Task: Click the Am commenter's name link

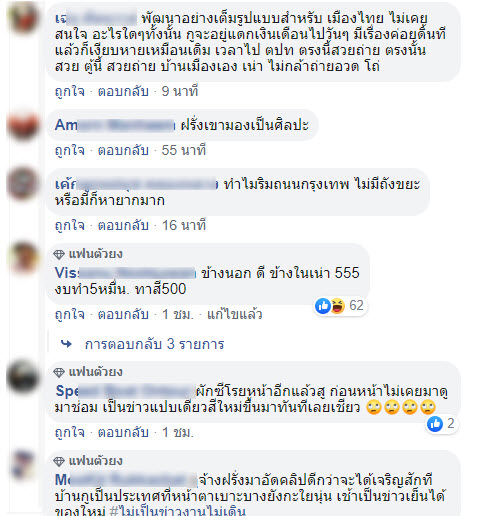Action: coord(115,125)
